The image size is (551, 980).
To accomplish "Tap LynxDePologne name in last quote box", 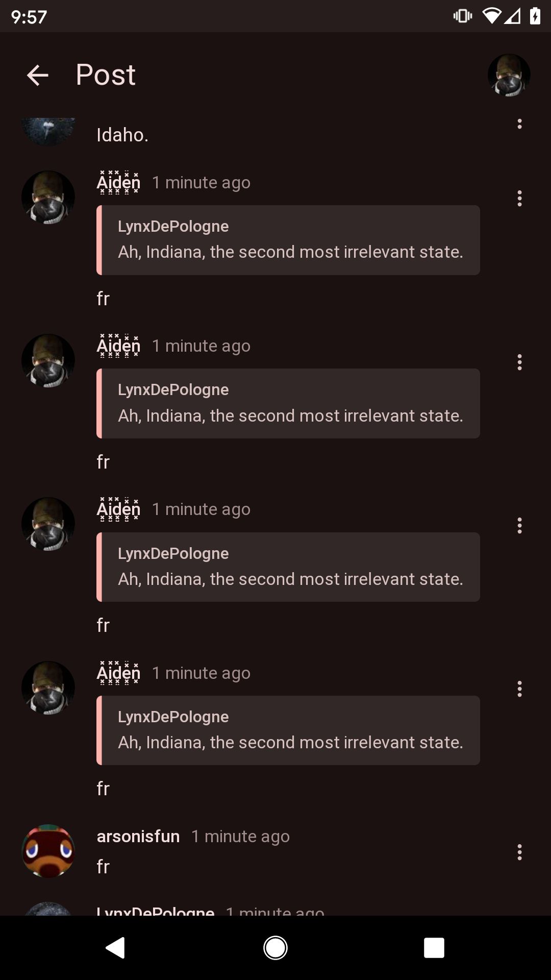I will [x=173, y=716].
